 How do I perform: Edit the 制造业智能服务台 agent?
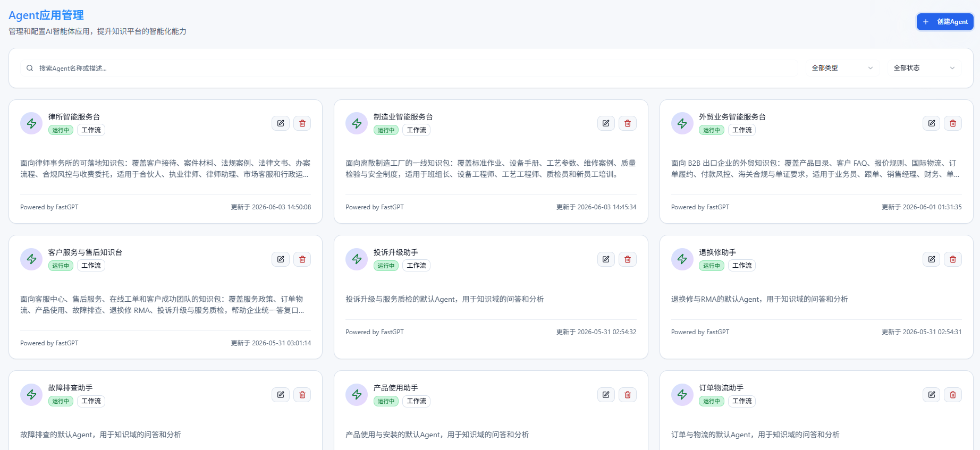606,123
